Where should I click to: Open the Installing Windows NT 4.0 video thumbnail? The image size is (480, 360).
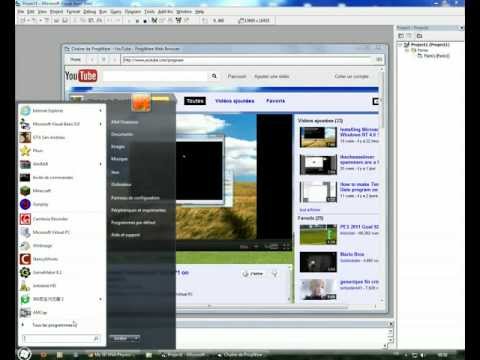(x=318, y=137)
